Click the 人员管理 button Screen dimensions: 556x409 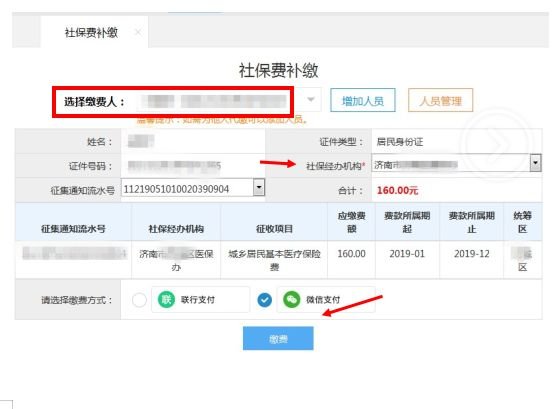click(x=440, y=101)
